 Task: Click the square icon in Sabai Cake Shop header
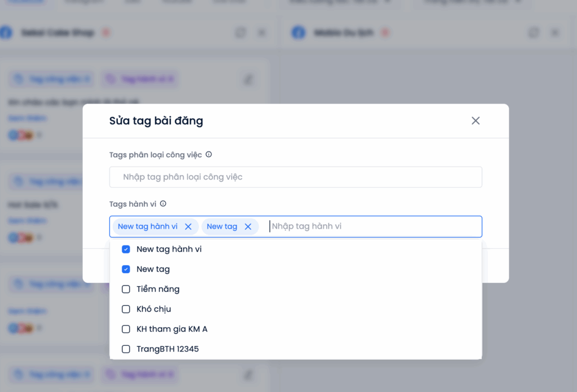(241, 33)
